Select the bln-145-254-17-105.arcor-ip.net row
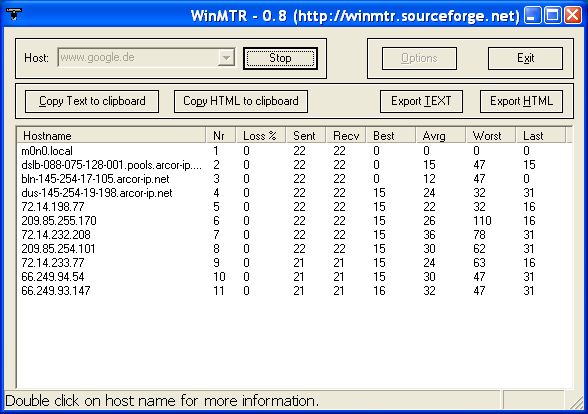The height and width of the screenshot is (414, 588). (x=294, y=179)
